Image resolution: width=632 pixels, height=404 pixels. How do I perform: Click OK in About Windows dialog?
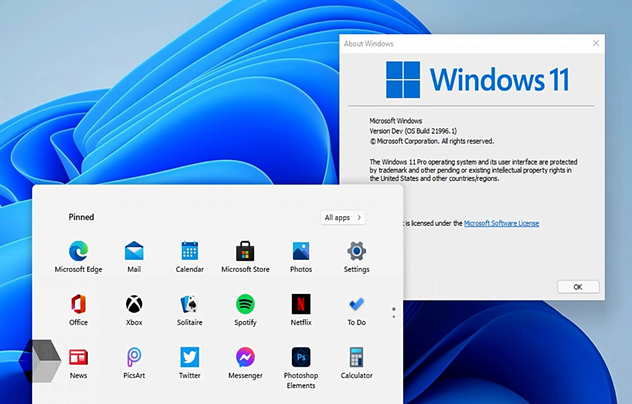tap(577, 286)
